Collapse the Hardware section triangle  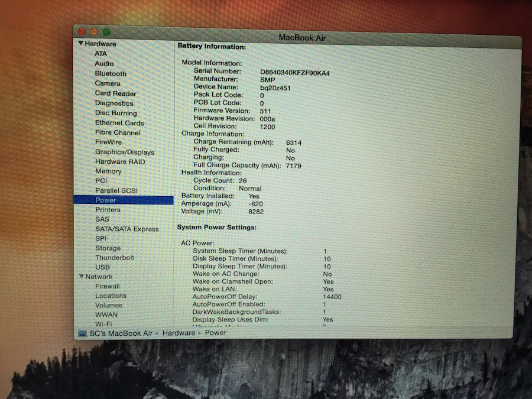(x=81, y=43)
